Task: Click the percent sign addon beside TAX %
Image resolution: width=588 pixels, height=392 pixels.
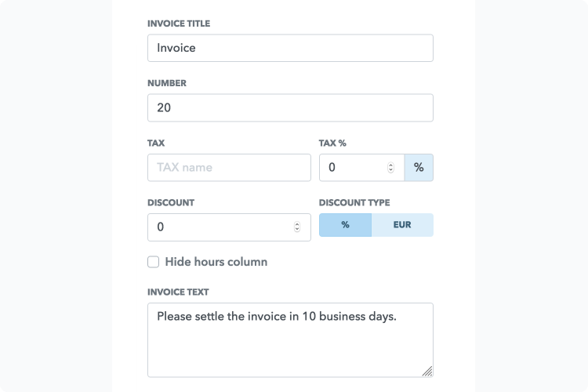Action: 419,167
